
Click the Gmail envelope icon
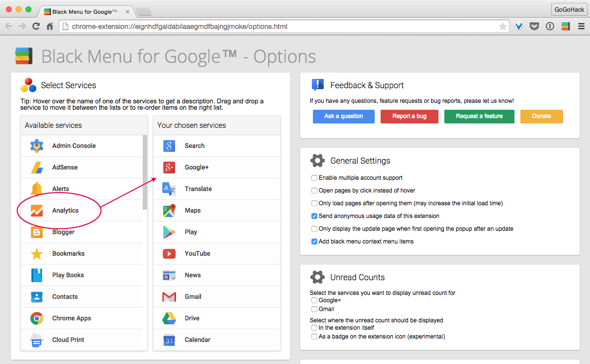pos(169,297)
